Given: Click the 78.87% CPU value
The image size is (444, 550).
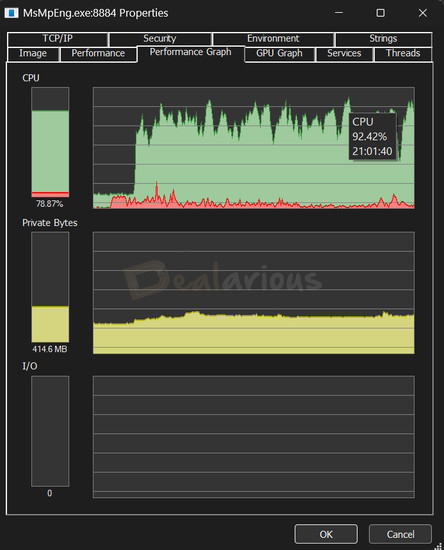Looking at the screenshot, I should click(49, 204).
